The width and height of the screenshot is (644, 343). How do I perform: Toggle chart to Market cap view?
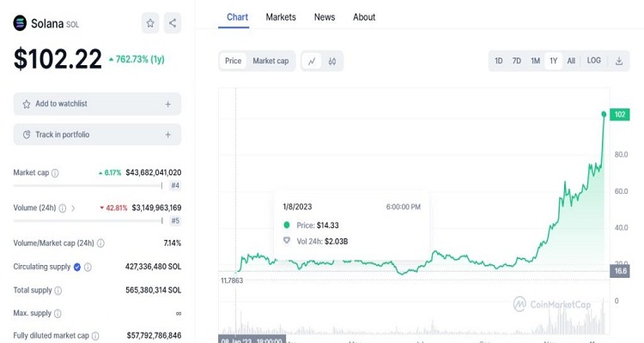270,61
